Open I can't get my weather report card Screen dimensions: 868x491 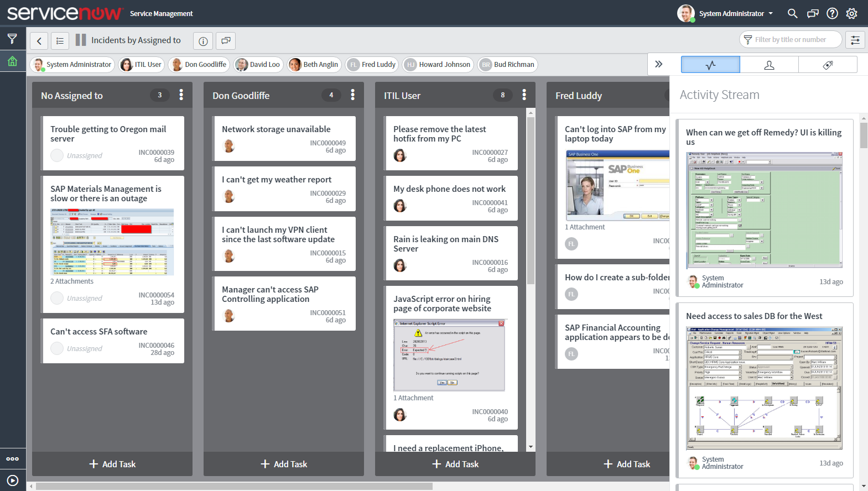pos(285,189)
